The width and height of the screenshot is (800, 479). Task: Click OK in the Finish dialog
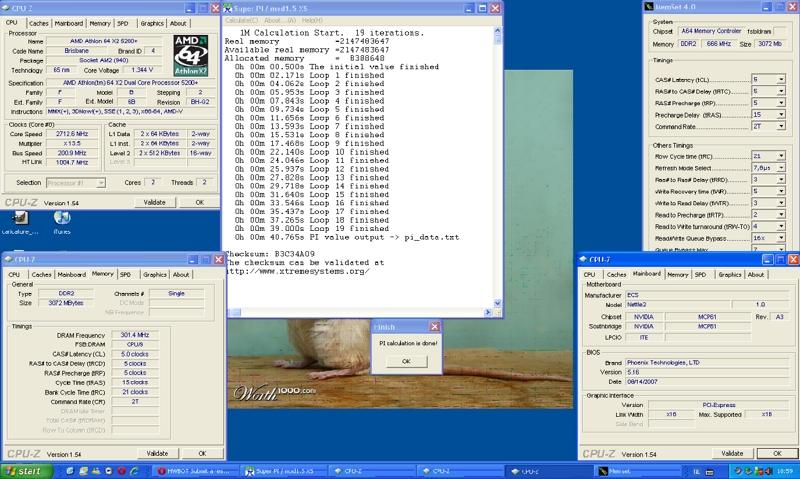coord(406,361)
